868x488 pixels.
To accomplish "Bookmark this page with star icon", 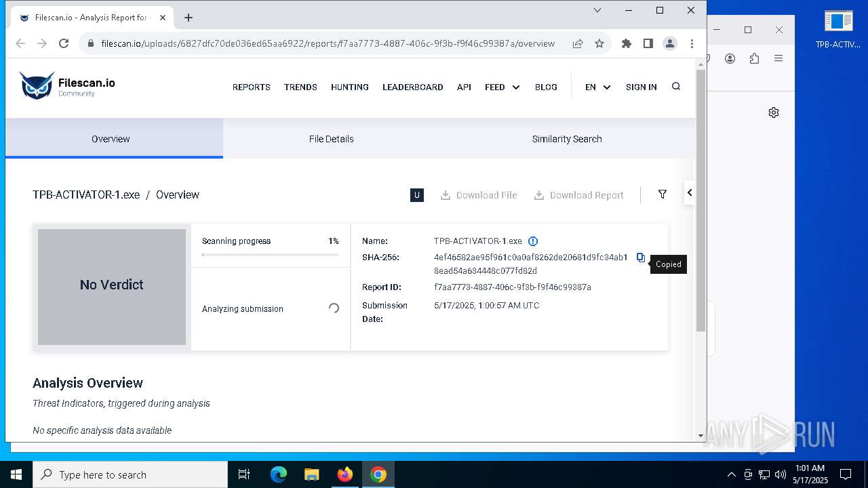I will coord(599,43).
